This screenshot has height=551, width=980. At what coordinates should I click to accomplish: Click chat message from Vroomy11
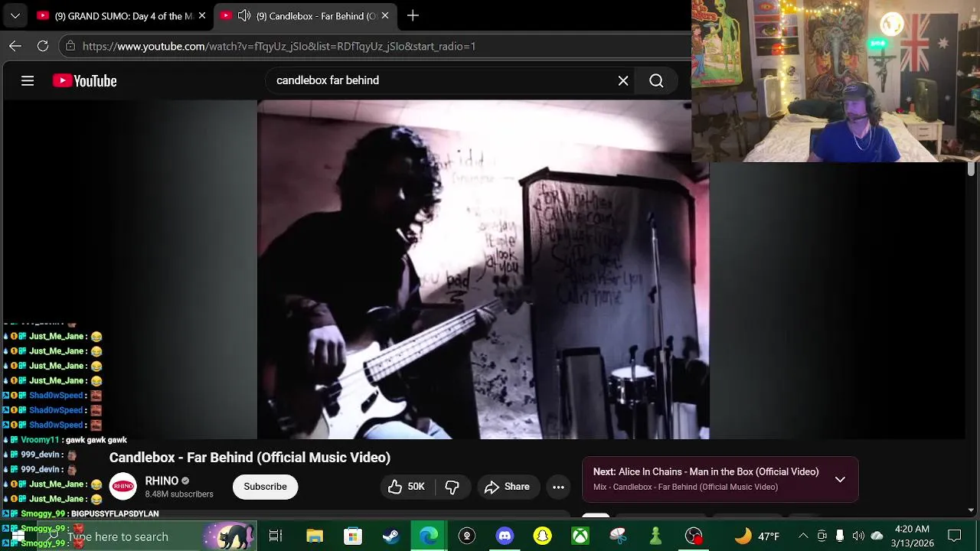click(67, 440)
